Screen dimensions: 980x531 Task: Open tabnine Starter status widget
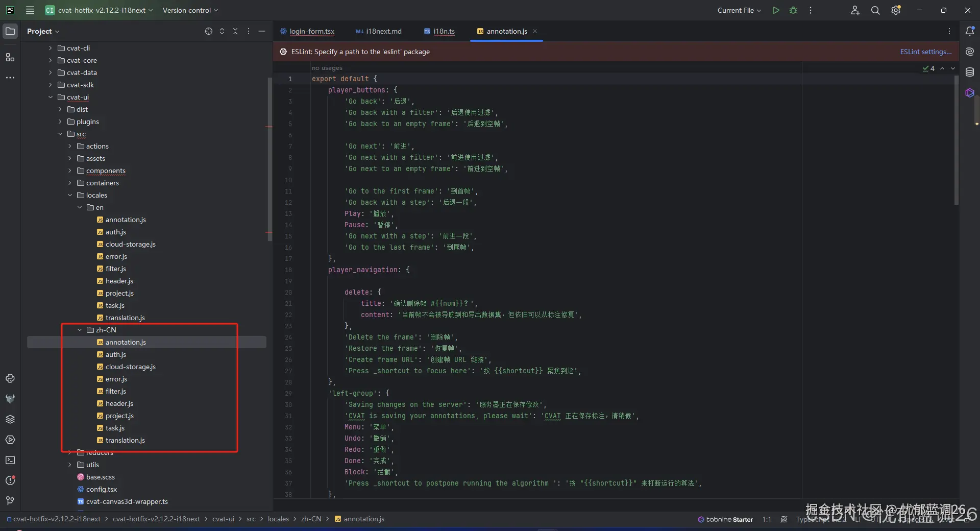coord(725,519)
